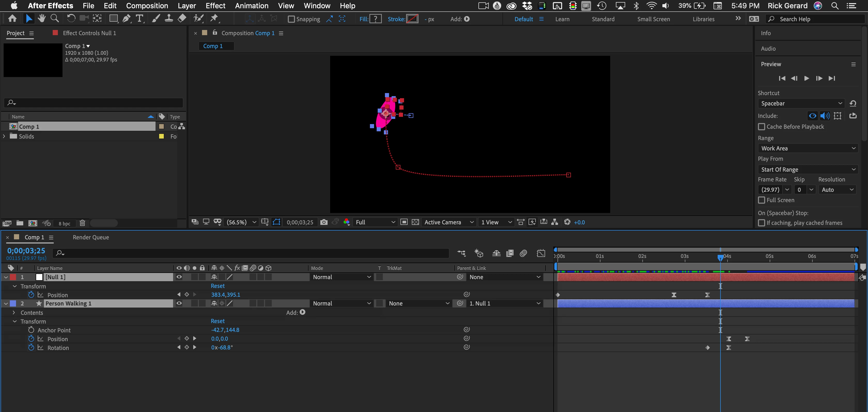Enable Cache Before Playback checkbox
The height and width of the screenshot is (412, 868).
click(x=761, y=127)
